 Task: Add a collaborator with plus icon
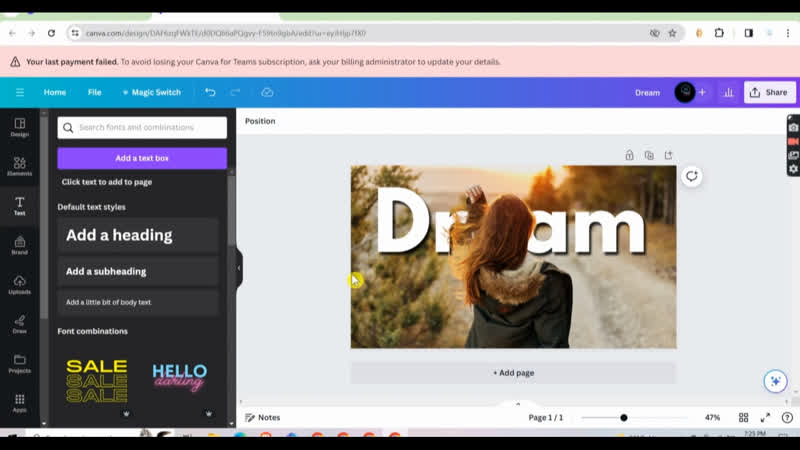click(x=702, y=92)
